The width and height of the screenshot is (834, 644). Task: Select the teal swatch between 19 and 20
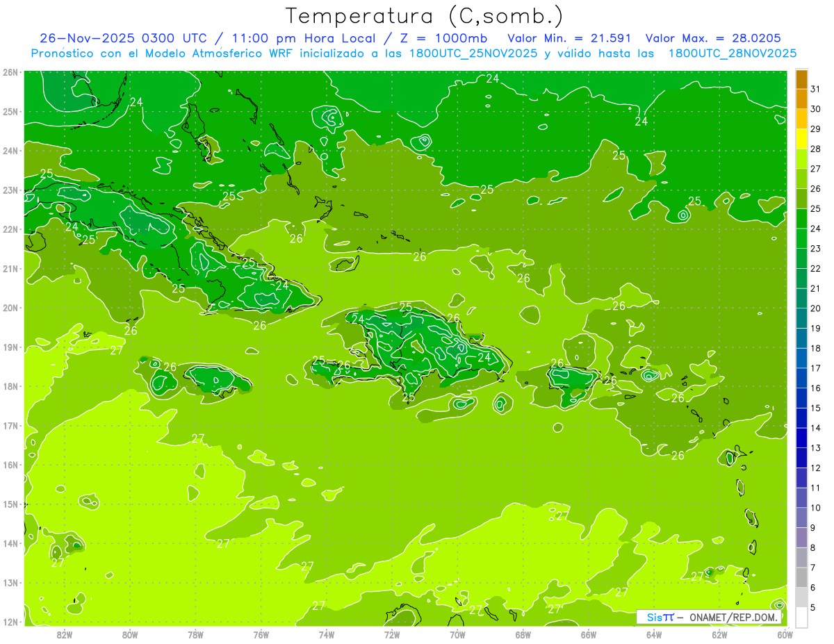(x=801, y=319)
